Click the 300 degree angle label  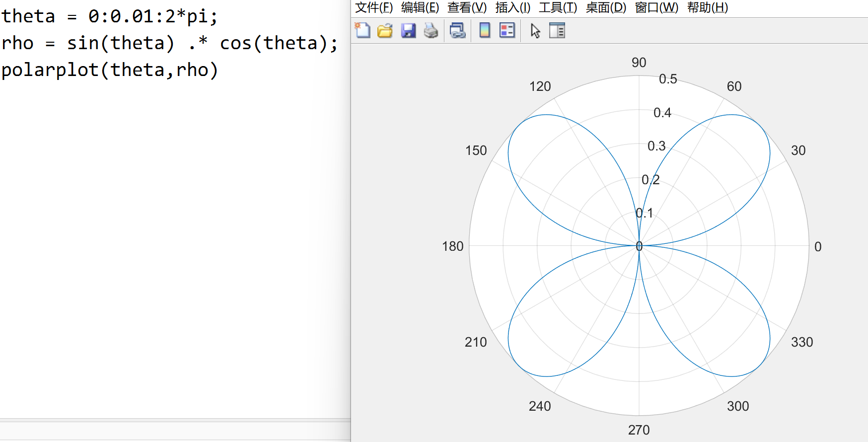click(x=738, y=406)
